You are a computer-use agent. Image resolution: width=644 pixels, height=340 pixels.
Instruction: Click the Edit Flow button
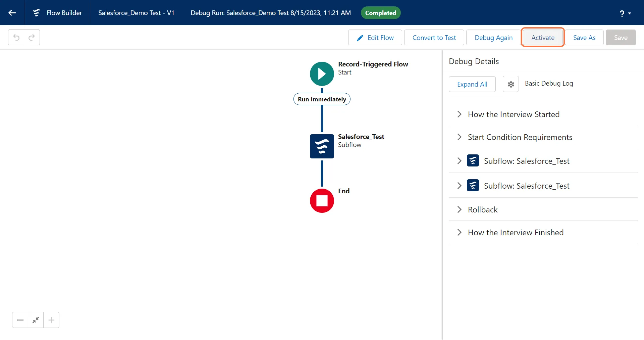click(x=375, y=38)
